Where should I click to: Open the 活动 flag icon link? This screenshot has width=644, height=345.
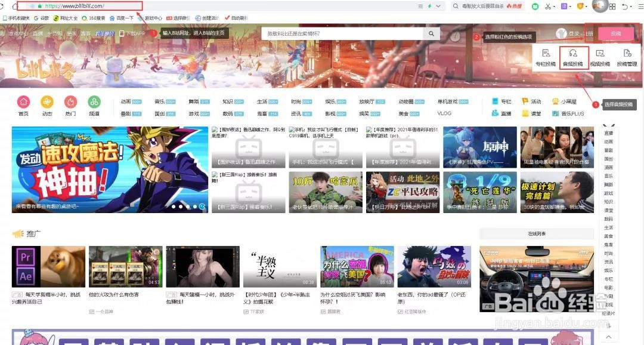(531, 101)
